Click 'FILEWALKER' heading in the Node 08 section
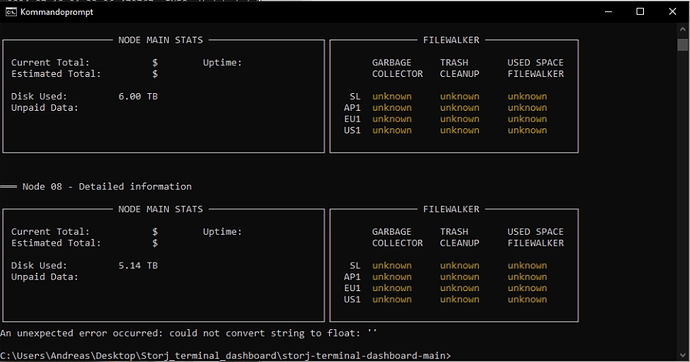The height and width of the screenshot is (362, 690). (x=451, y=209)
